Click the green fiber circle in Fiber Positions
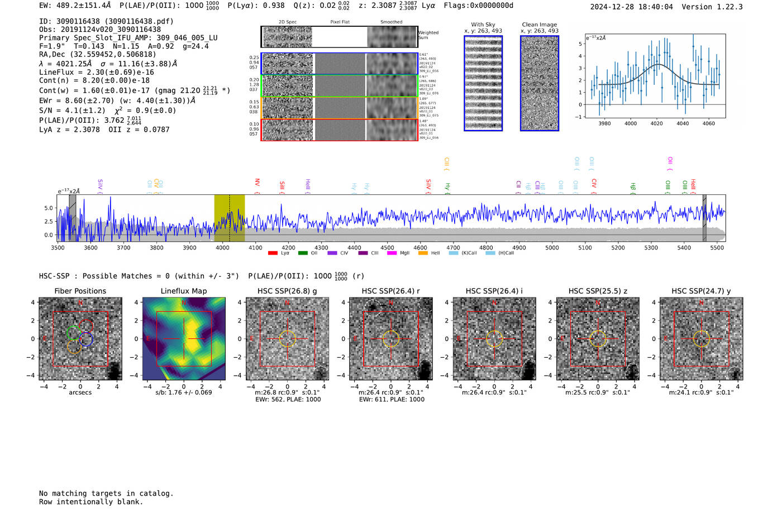782x532 pixels. click(73, 333)
